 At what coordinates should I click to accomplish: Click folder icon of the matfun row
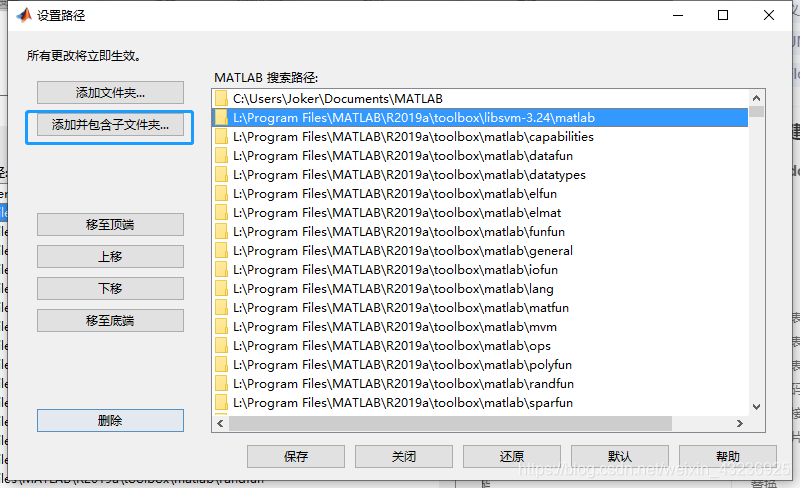pos(221,308)
